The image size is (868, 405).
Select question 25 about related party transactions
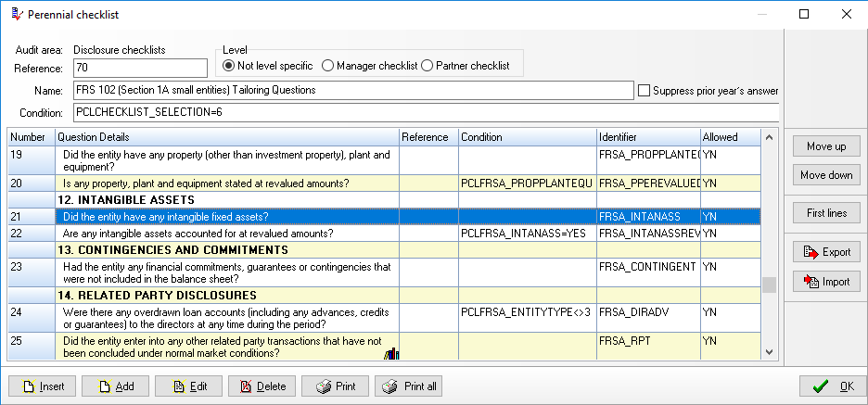point(384,347)
